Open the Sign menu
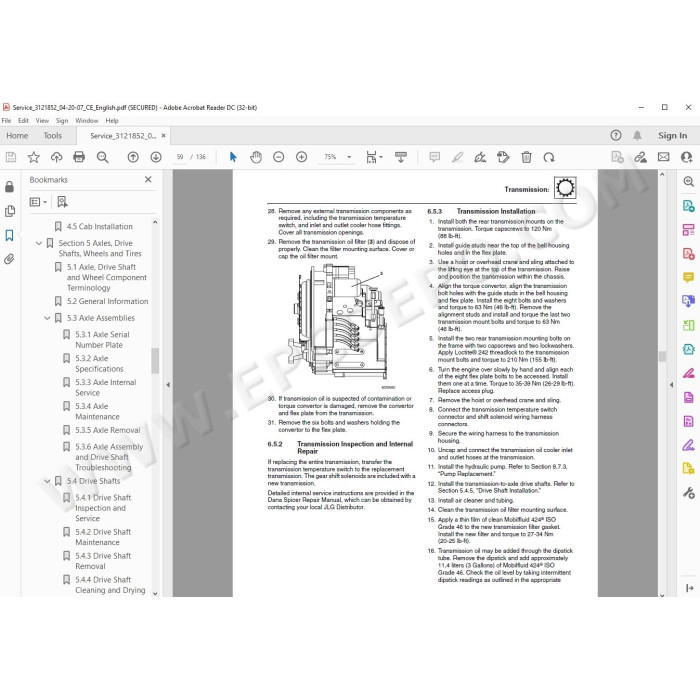The height and width of the screenshot is (700, 700). pyautogui.click(x=62, y=121)
